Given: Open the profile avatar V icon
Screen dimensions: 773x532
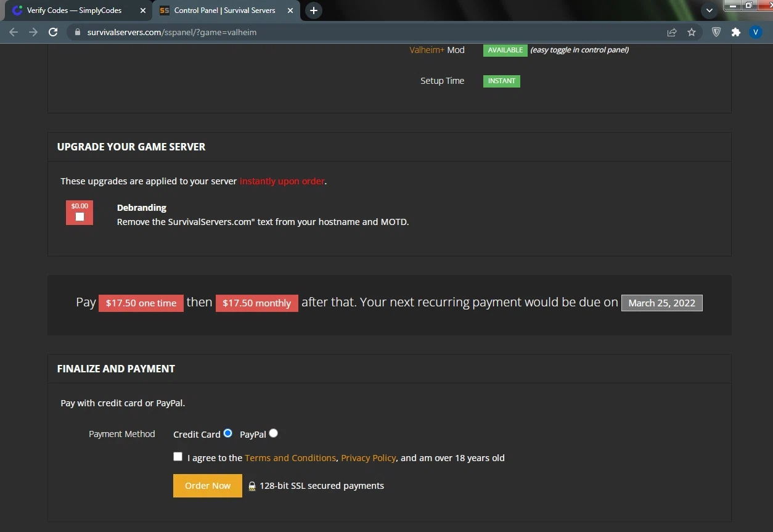Looking at the screenshot, I should [756, 32].
